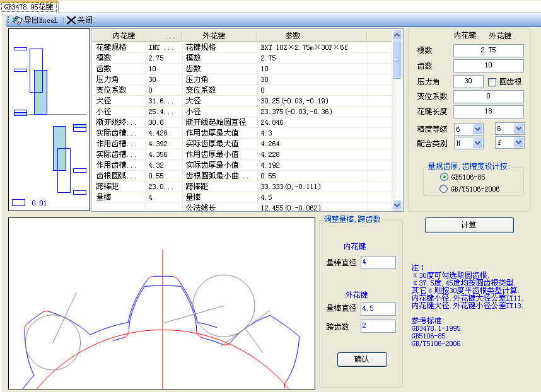The height and width of the screenshot is (392, 541).
Task: Click the 参数 column header
Action: coord(311,36)
